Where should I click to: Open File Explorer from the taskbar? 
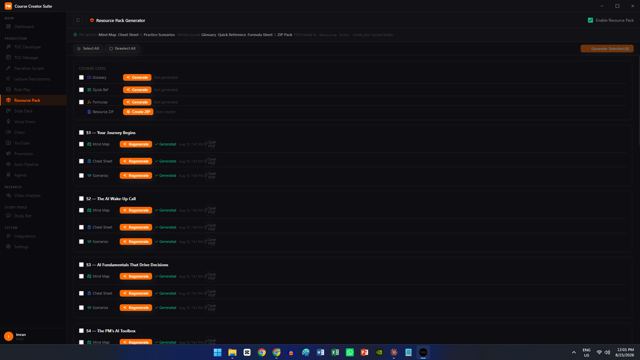232,352
